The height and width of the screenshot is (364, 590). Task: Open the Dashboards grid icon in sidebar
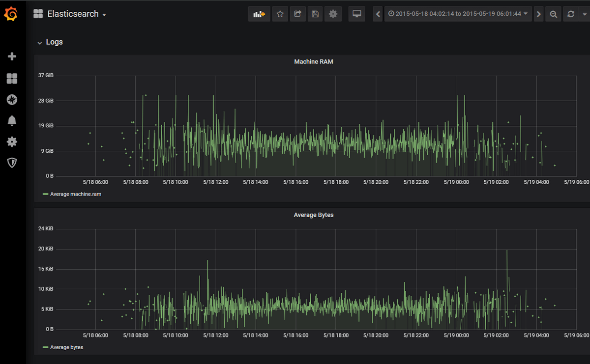[12, 79]
